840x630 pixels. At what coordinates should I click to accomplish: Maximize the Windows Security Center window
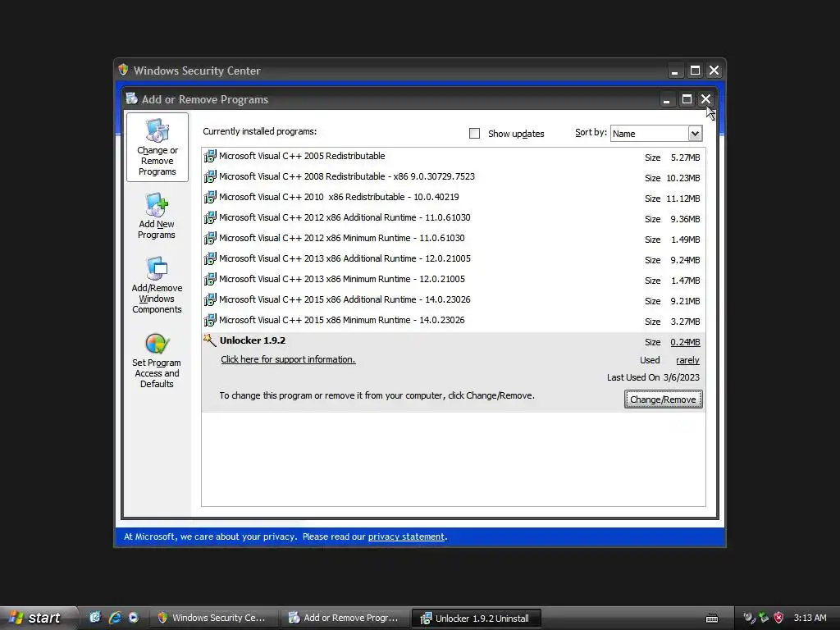(695, 71)
